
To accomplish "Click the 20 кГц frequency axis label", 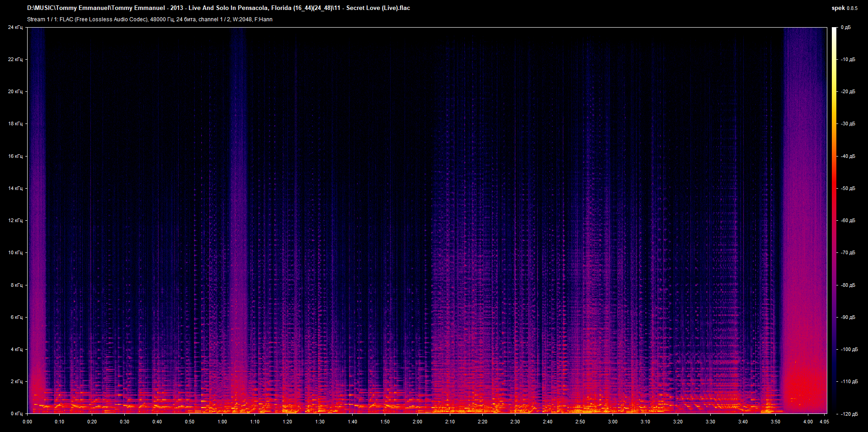I will (x=15, y=92).
